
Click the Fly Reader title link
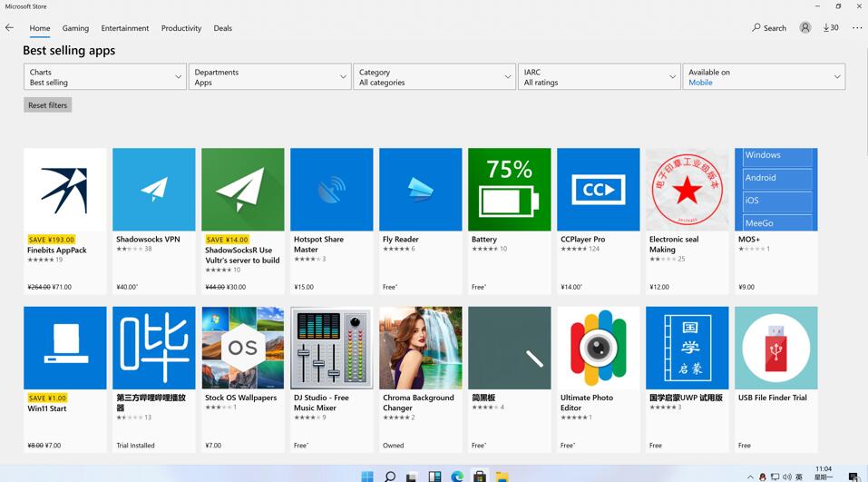[401, 240]
